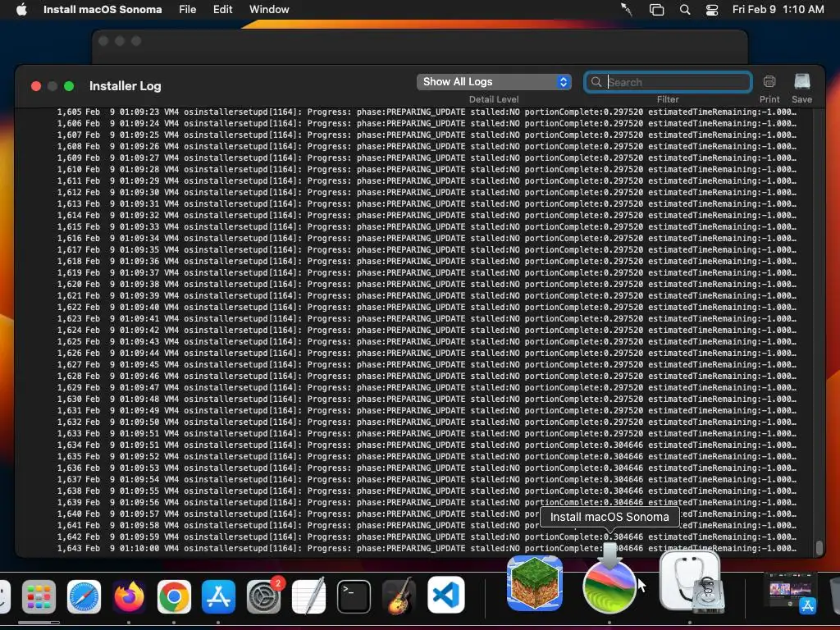840x630 pixels.
Task: Open Spotlight search in menu bar
Action: [685, 9]
